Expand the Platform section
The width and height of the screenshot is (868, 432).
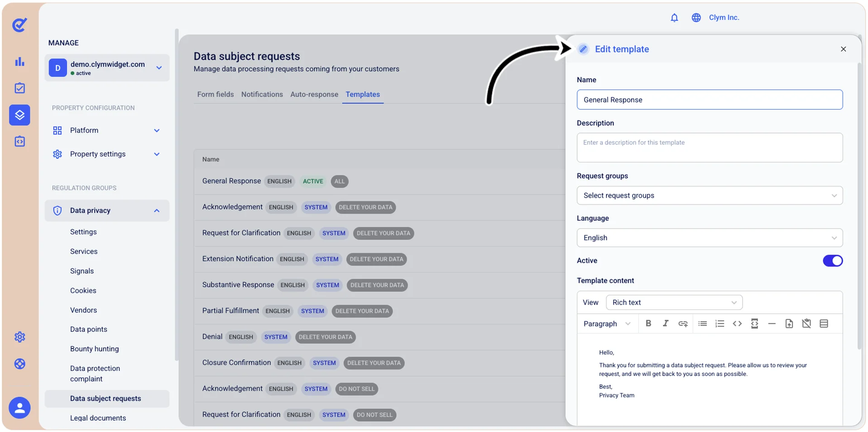pyautogui.click(x=107, y=130)
